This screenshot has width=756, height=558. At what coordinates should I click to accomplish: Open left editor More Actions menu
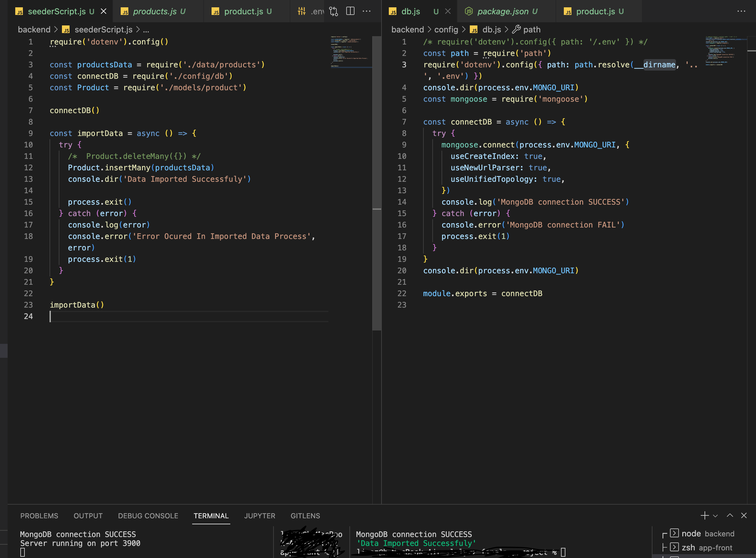[x=367, y=11]
